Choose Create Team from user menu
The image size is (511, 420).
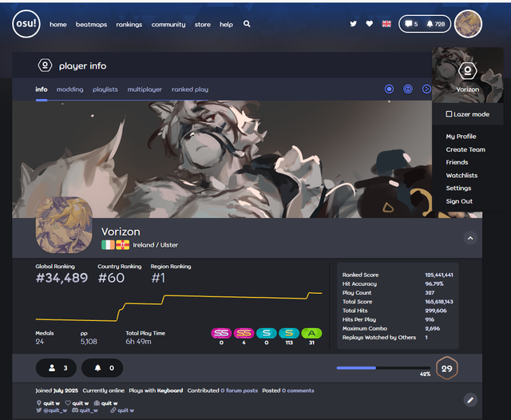click(x=465, y=149)
